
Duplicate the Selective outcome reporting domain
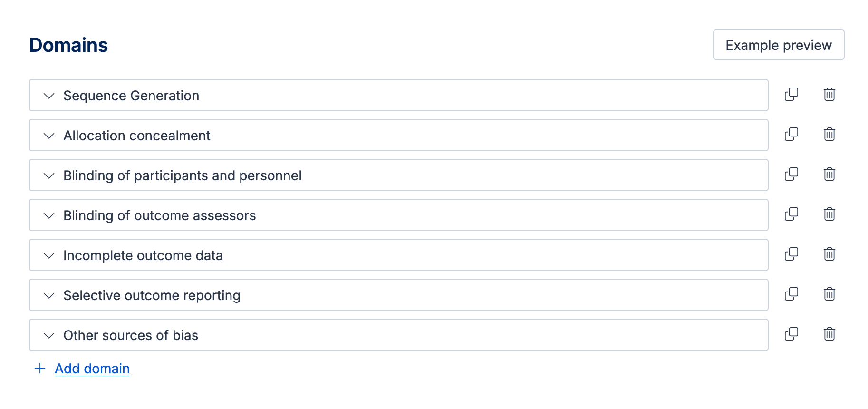click(791, 294)
